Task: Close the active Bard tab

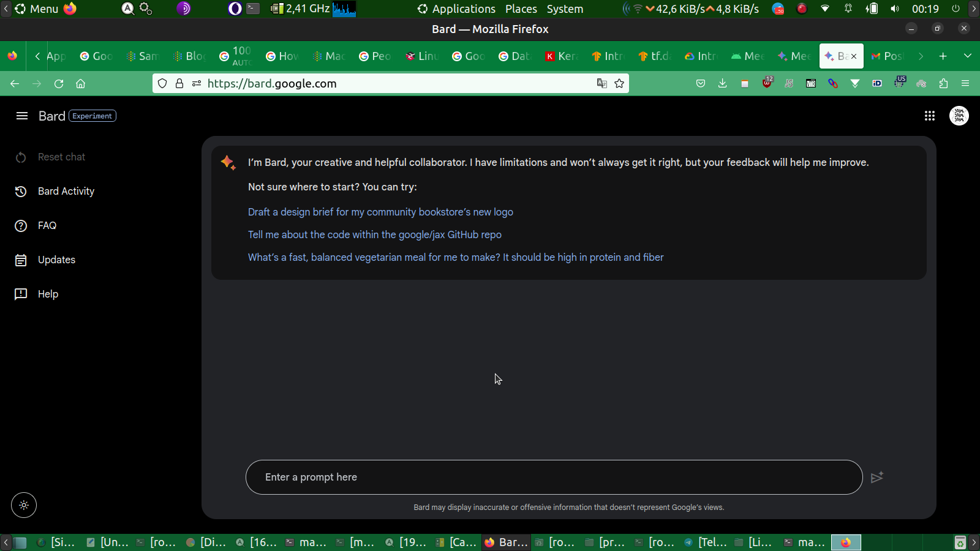Action: (854, 56)
